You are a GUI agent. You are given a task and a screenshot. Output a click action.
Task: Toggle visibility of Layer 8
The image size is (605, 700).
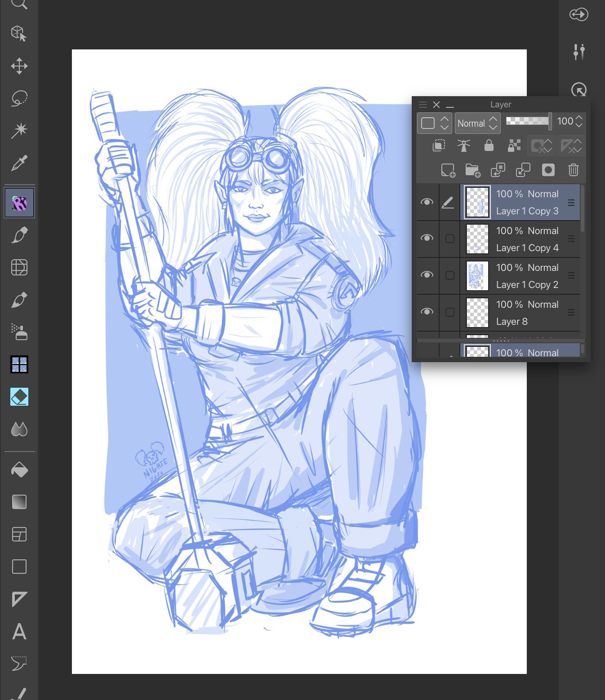click(427, 312)
